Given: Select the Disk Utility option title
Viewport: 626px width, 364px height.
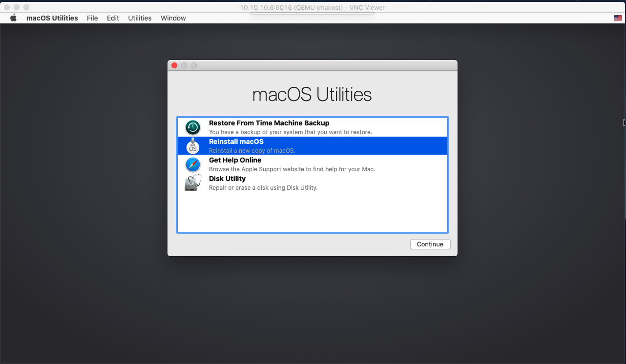Looking at the screenshot, I should 227,179.
